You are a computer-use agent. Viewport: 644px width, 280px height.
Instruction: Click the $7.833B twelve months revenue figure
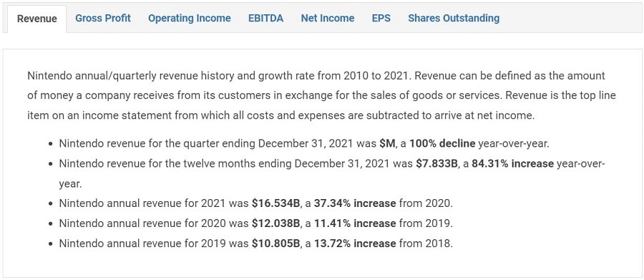pos(436,164)
